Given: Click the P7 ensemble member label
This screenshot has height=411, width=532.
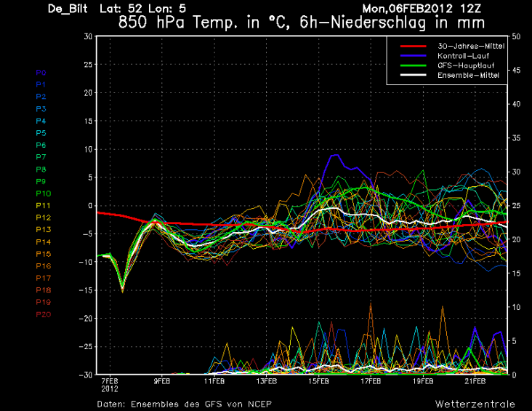Looking at the screenshot, I should (x=41, y=157).
